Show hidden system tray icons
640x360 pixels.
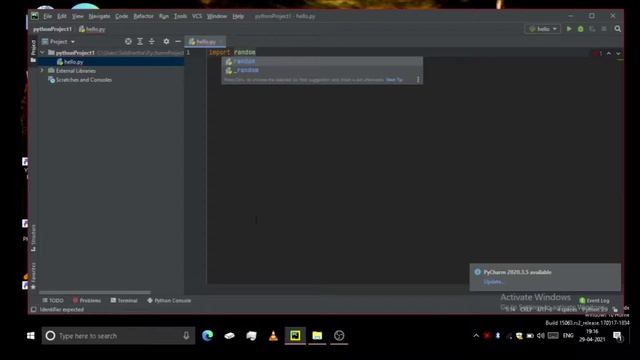pos(476,336)
